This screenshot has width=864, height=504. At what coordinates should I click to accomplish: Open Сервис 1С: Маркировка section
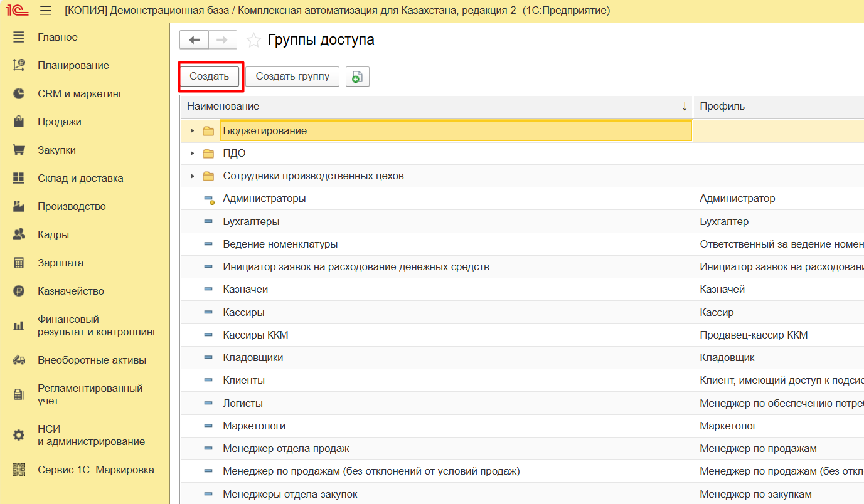95,470
